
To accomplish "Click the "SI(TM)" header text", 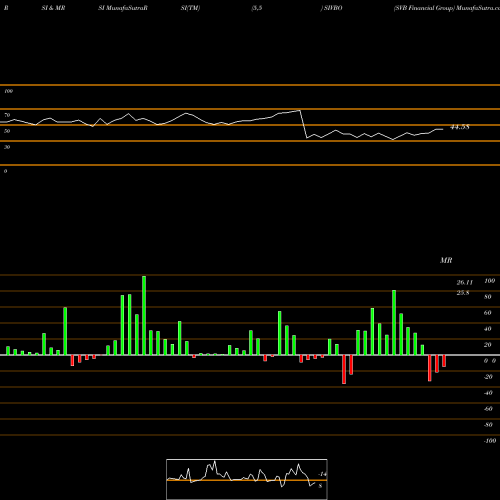I will pos(190,8).
